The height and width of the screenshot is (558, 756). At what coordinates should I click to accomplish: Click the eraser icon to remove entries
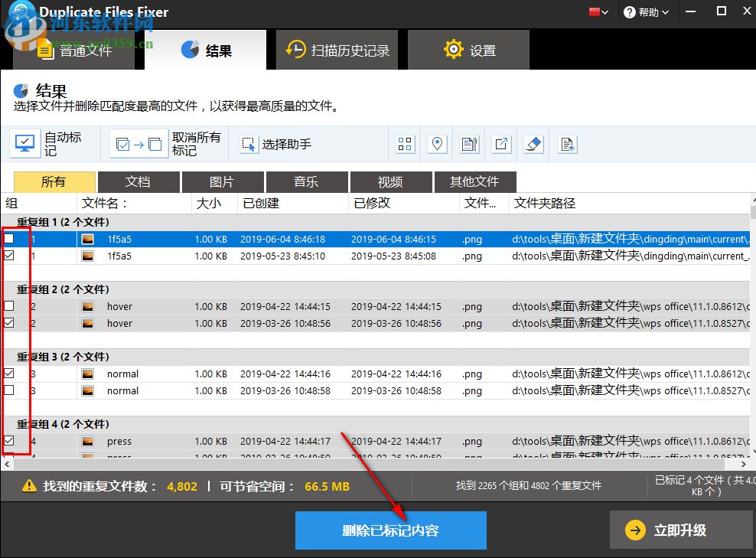point(533,143)
